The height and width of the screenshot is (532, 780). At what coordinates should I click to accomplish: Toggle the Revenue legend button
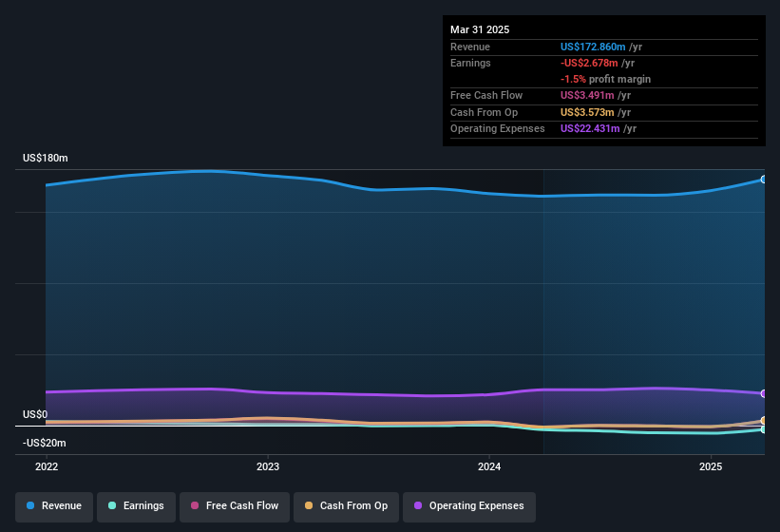coord(54,506)
